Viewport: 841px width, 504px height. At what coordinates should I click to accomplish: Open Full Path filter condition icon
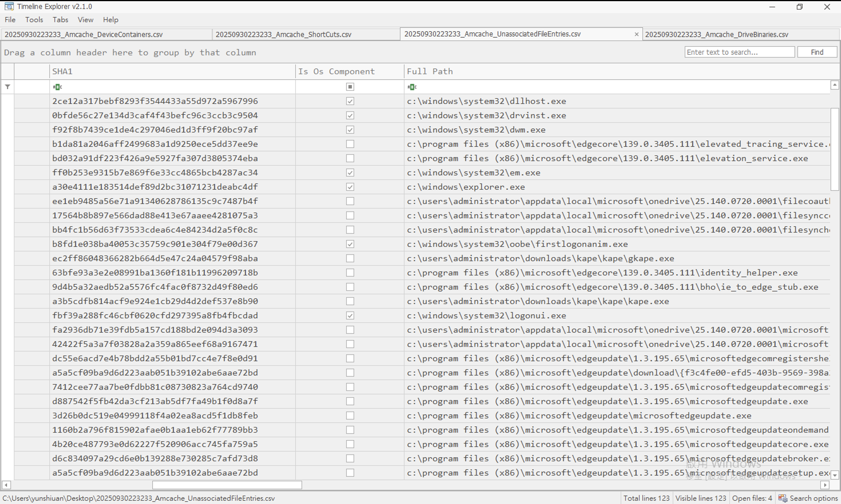(x=412, y=87)
